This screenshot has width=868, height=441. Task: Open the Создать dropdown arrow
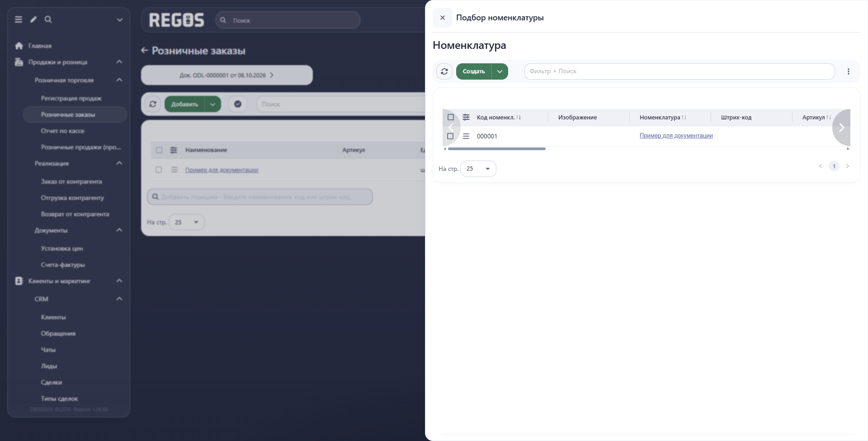[x=500, y=71]
